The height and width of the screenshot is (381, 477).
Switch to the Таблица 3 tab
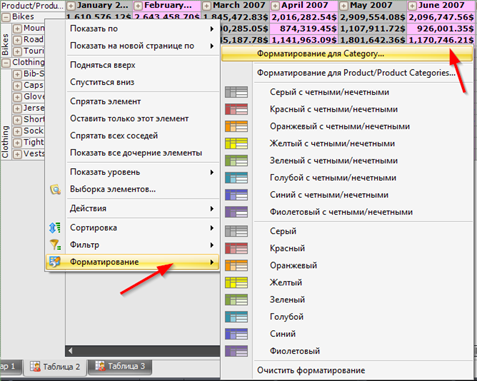coord(121,366)
